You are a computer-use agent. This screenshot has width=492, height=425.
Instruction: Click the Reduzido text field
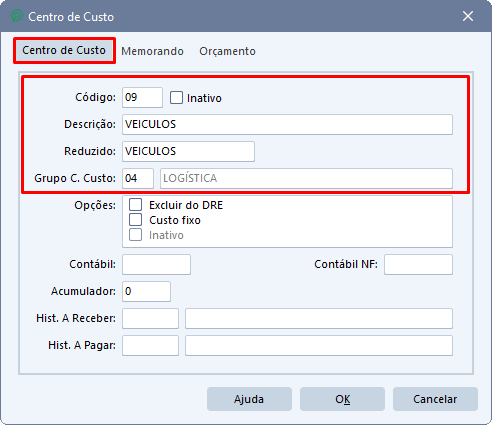pos(188,151)
